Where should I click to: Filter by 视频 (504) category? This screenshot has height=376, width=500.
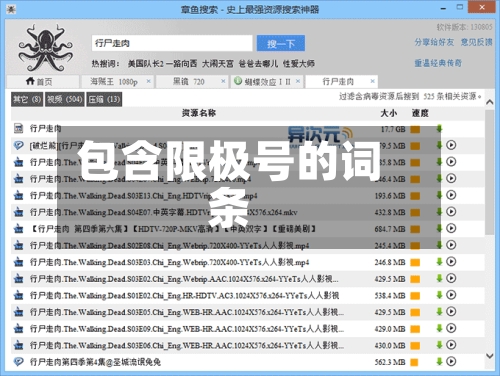click(x=65, y=99)
